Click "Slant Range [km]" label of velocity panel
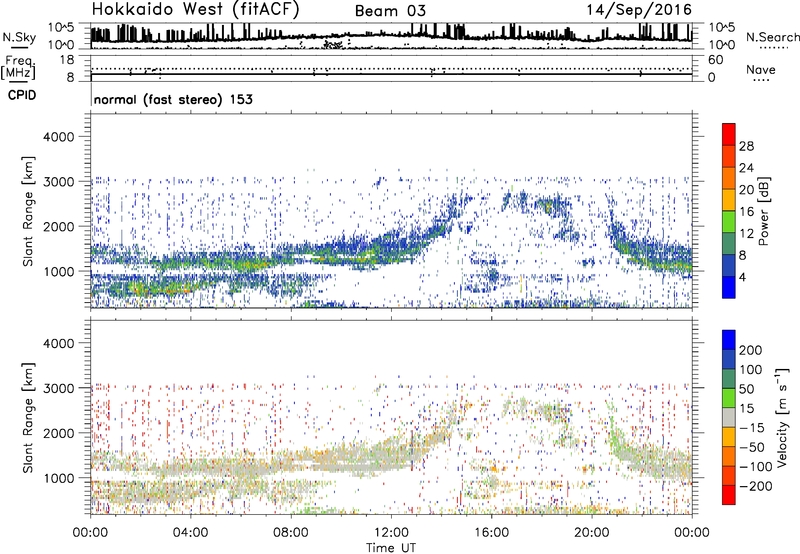Image resolution: width=800 pixels, height=554 pixels. [28, 418]
